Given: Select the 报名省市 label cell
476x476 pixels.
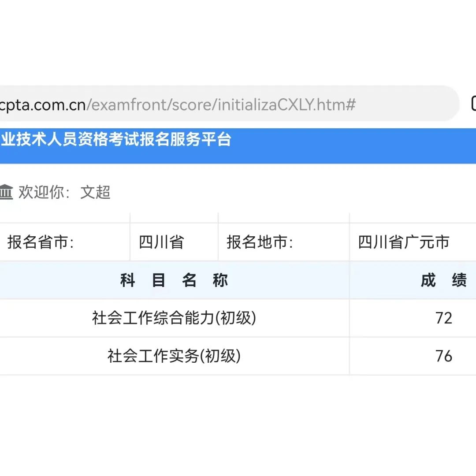Looking at the screenshot, I should (x=41, y=242).
